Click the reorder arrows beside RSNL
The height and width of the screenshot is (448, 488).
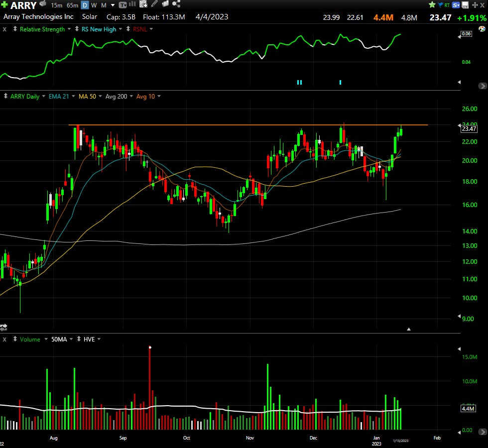[128, 29]
